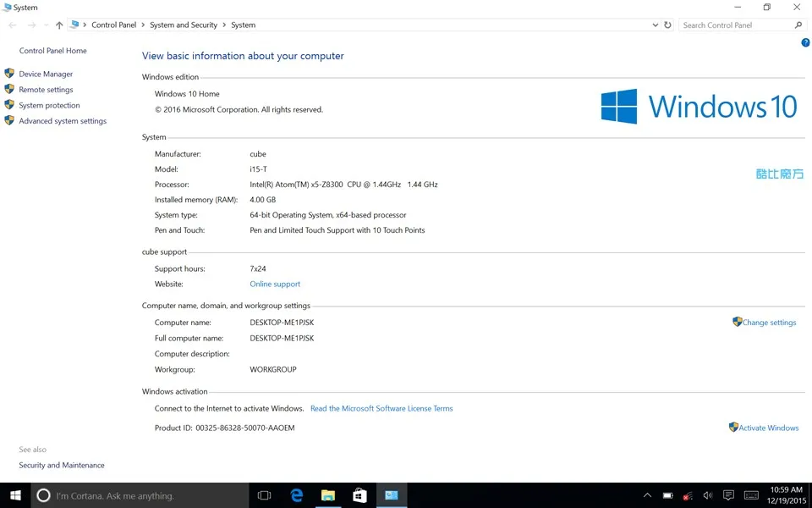Click the volume speaker tray icon
The image size is (812, 508).
(707, 495)
